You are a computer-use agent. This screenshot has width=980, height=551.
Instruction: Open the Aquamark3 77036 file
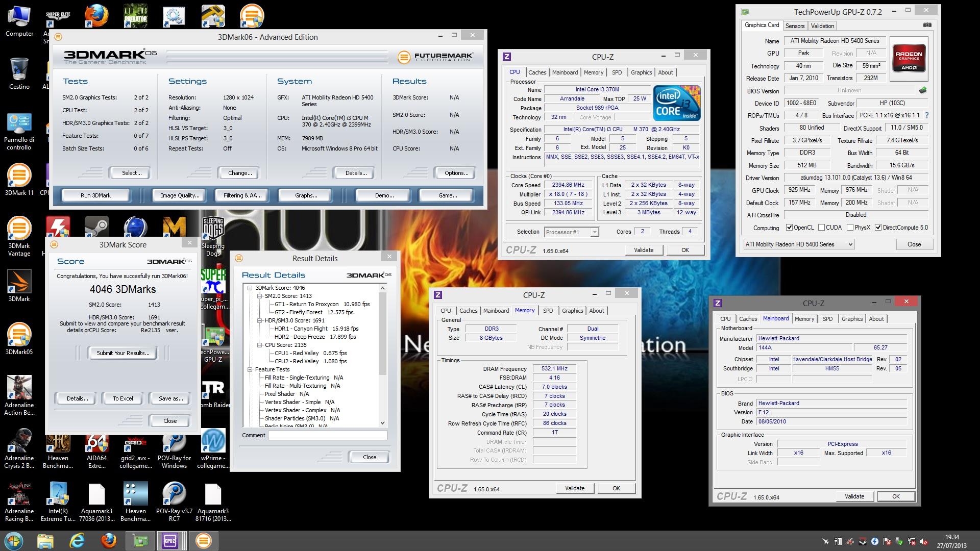pyautogui.click(x=96, y=502)
